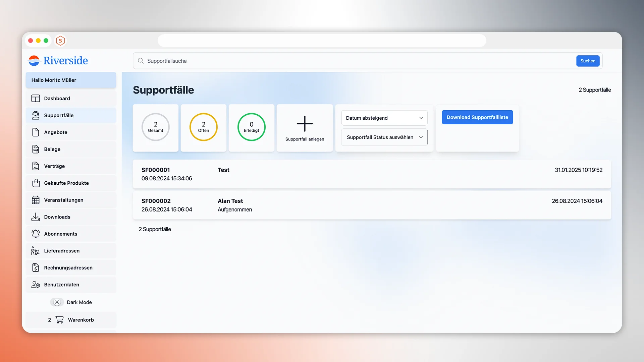Click the Veranstaltungen calendar icon

click(x=36, y=200)
